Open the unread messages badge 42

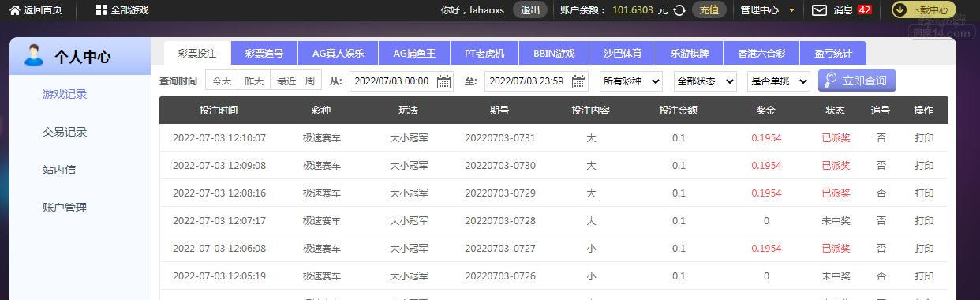(865, 10)
